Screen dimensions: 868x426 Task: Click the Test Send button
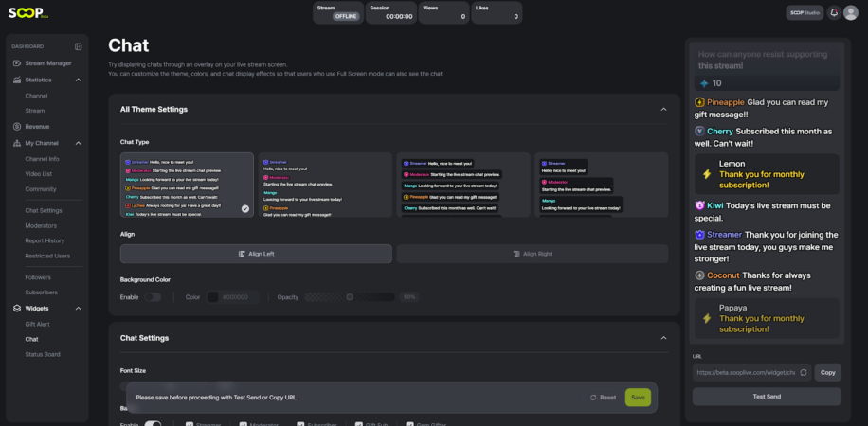point(767,397)
